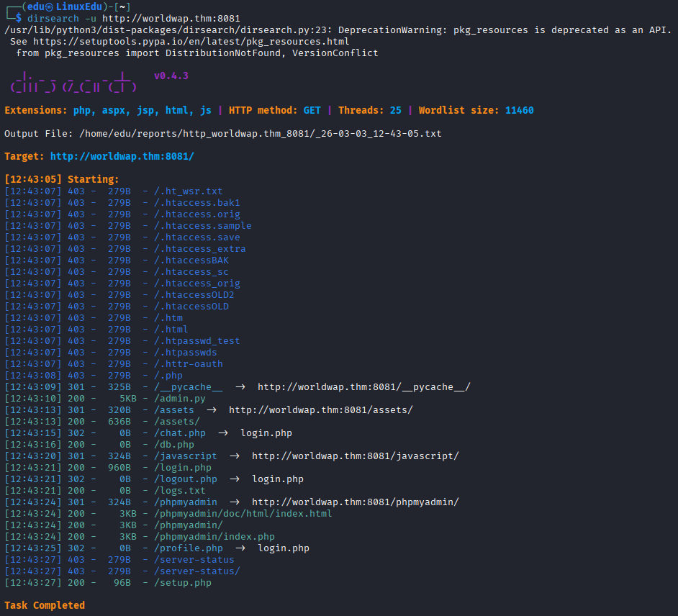Click the /chat.php result path
Image resolution: width=678 pixels, height=616 pixels.
[x=180, y=433]
